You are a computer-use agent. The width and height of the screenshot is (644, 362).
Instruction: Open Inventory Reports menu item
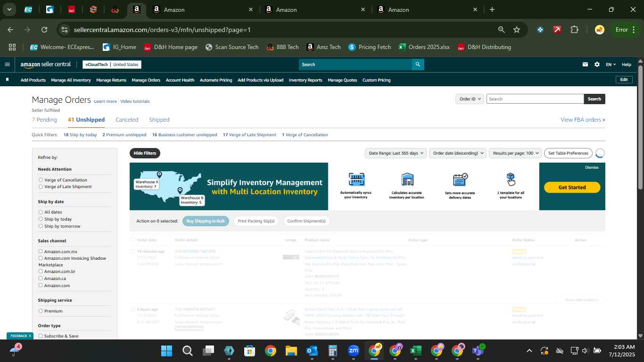point(305,80)
